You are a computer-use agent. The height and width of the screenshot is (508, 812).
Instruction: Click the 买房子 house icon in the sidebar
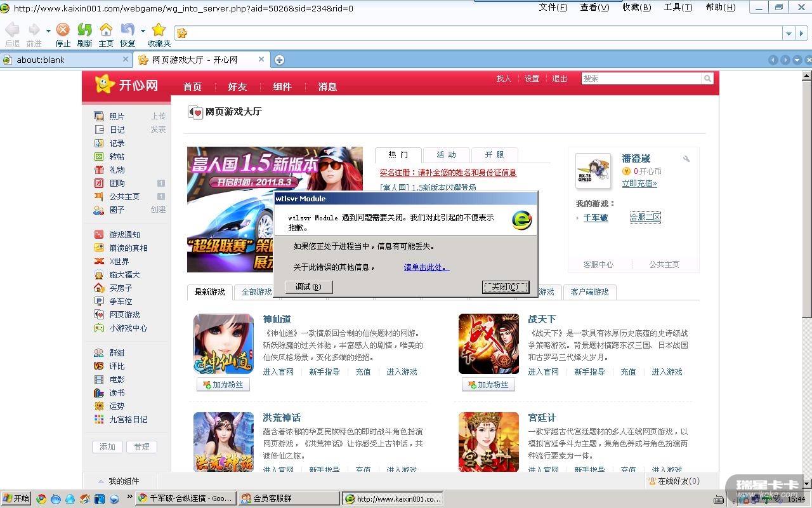(x=99, y=288)
